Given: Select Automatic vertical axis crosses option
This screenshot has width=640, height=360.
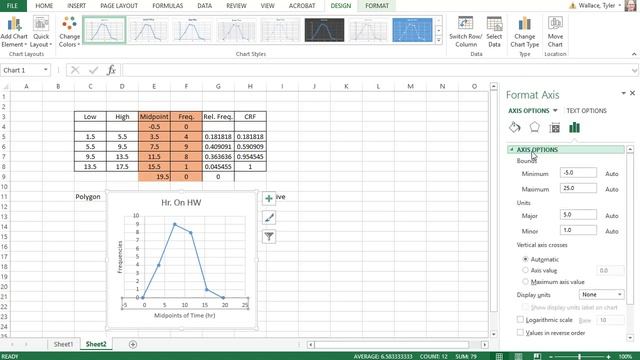Looking at the screenshot, I should point(525,259).
